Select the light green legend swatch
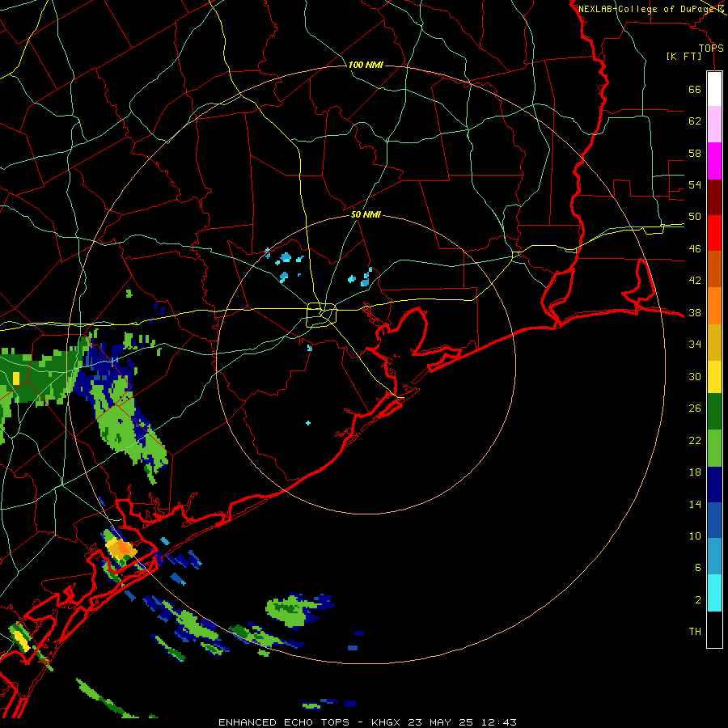 [x=714, y=448]
